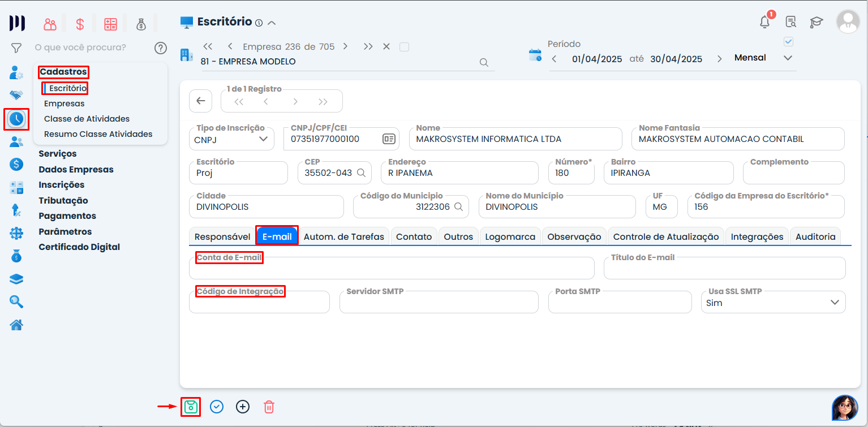Click the help question mark icon
868x427 pixels.
tap(161, 48)
